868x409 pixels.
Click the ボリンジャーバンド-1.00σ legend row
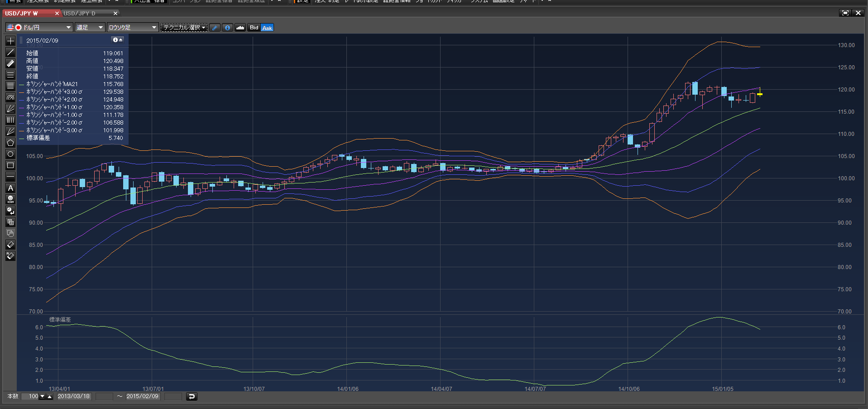coord(72,115)
